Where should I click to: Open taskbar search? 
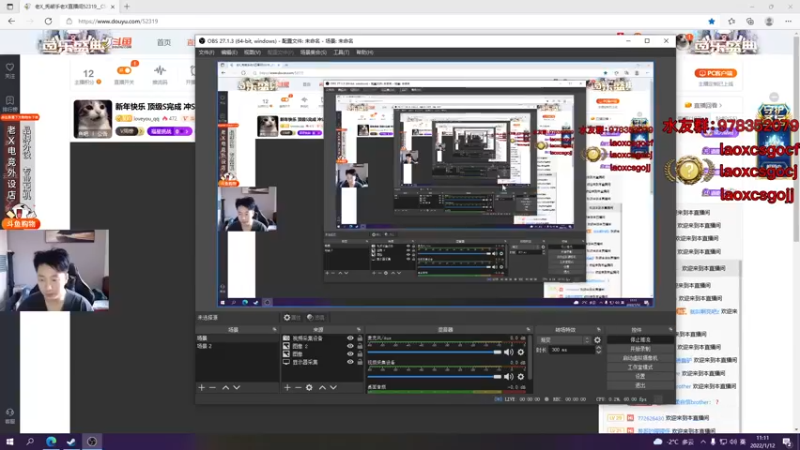pos(30,441)
